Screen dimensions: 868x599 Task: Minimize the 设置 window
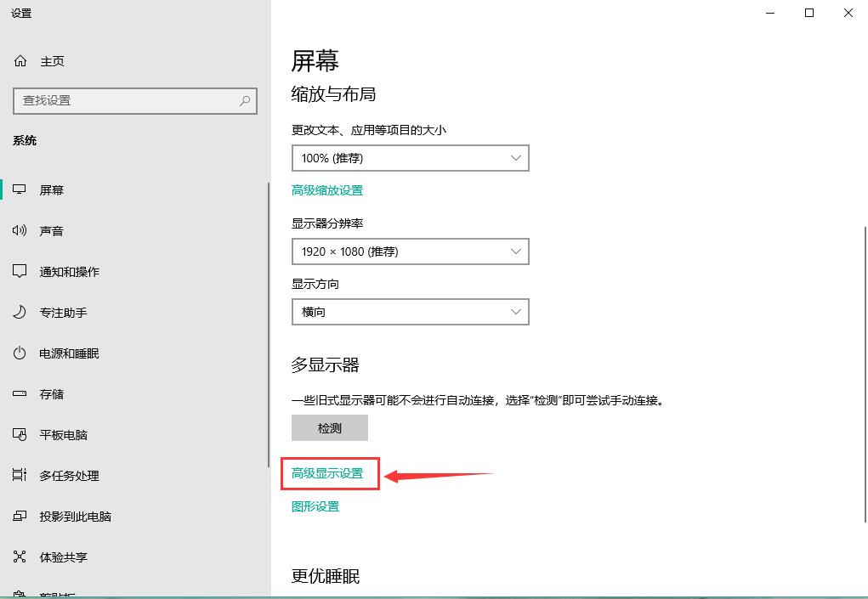click(x=770, y=13)
